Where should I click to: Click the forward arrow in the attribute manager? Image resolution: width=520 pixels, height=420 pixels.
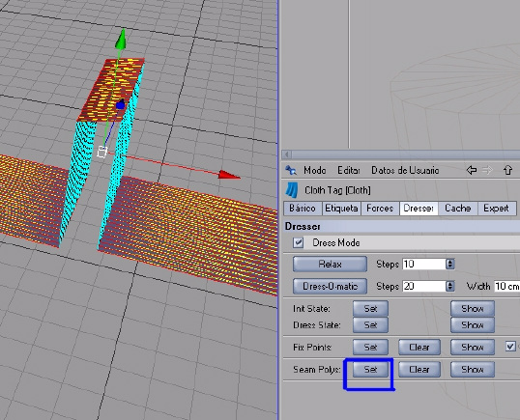pyautogui.click(x=488, y=170)
